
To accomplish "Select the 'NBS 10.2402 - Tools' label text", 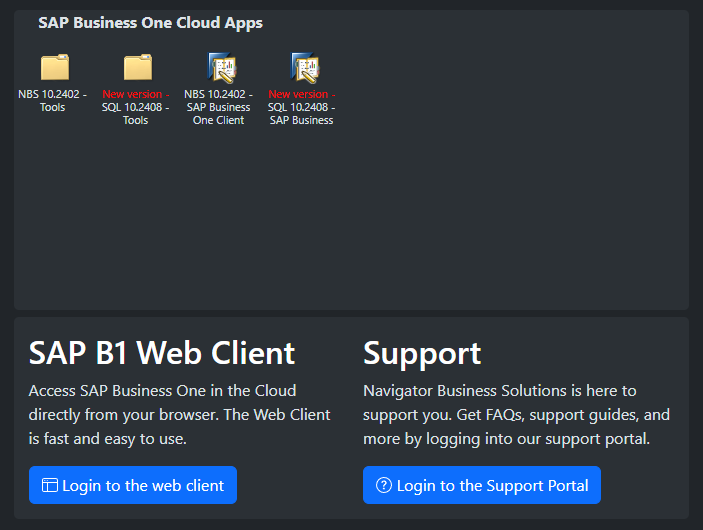I will (52, 101).
